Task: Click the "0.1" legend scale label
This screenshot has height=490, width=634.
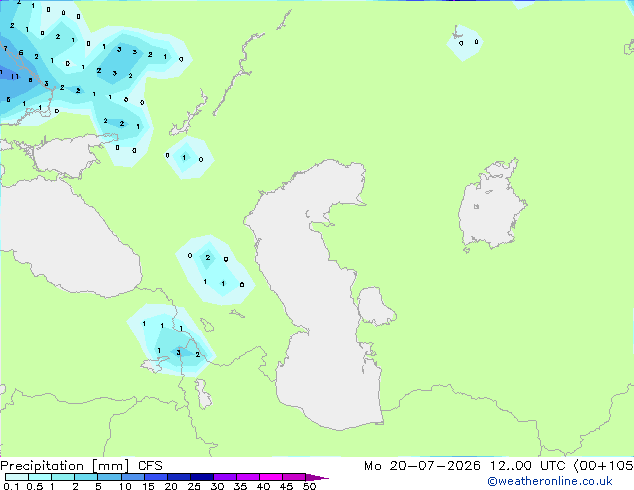Action: tap(11, 486)
